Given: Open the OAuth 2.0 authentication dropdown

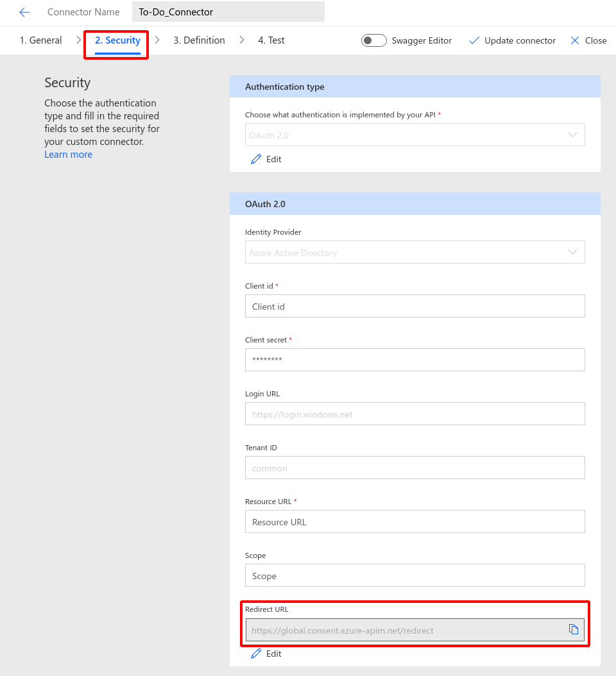Looking at the screenshot, I should 415,135.
